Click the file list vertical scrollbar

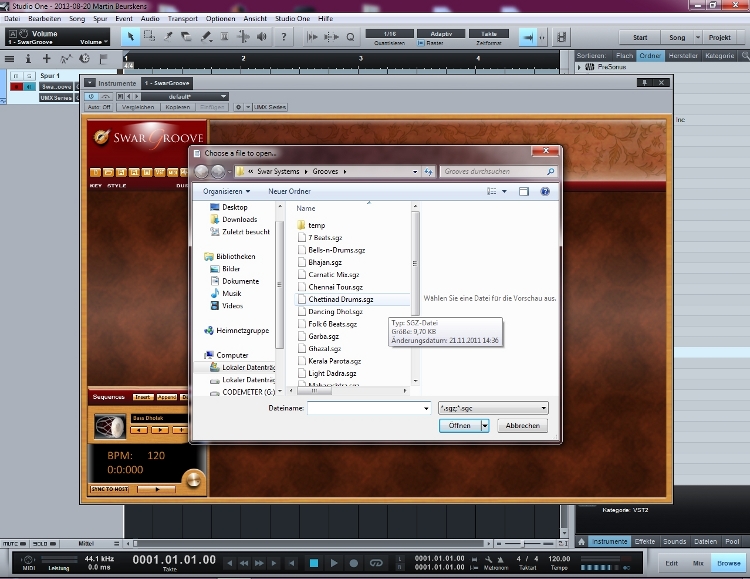[415, 263]
